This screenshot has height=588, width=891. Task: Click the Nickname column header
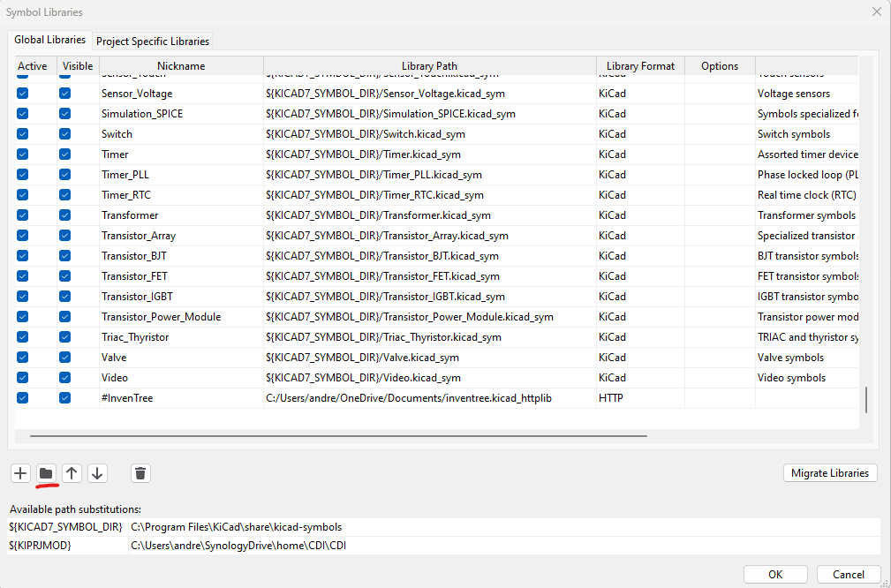pos(181,66)
